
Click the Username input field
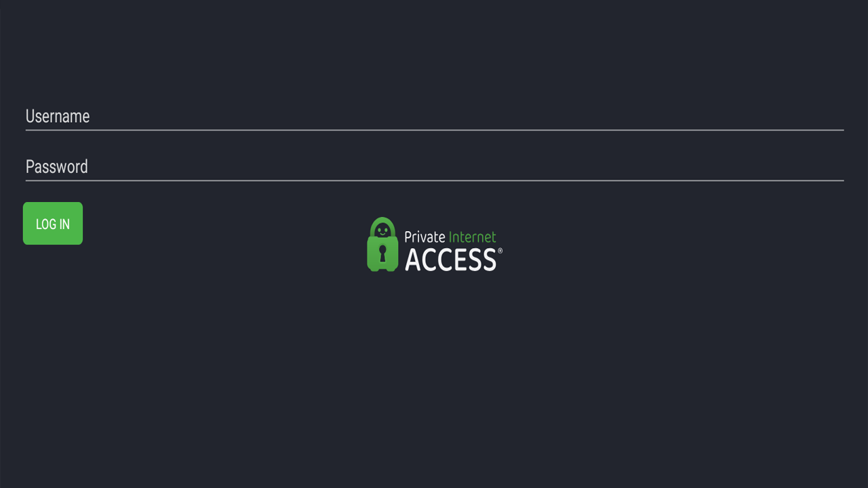(434, 117)
